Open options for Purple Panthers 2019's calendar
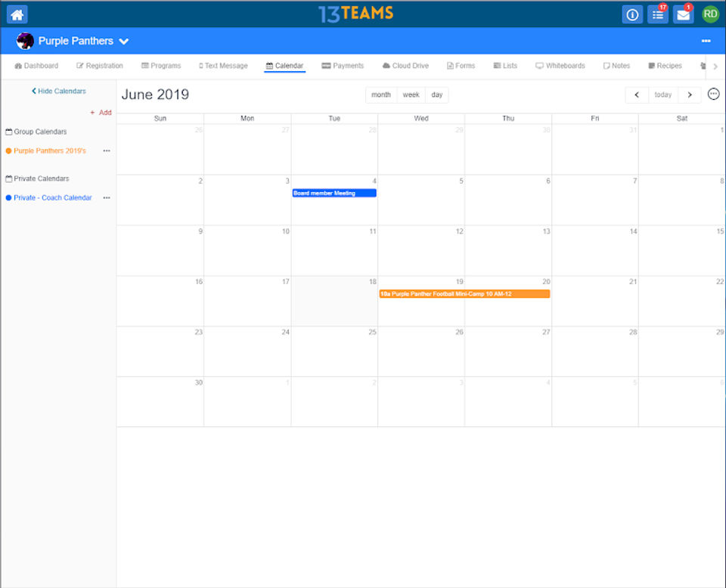This screenshot has width=726, height=588. click(107, 151)
